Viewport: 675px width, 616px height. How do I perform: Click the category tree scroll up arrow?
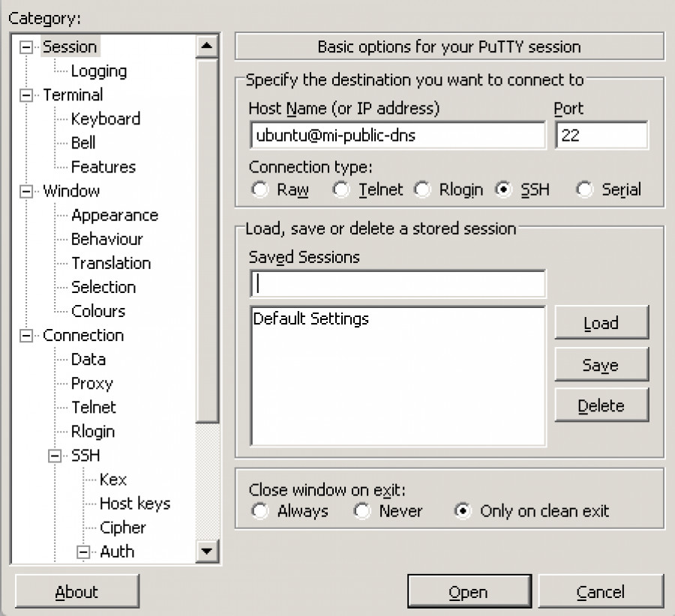tap(207, 46)
